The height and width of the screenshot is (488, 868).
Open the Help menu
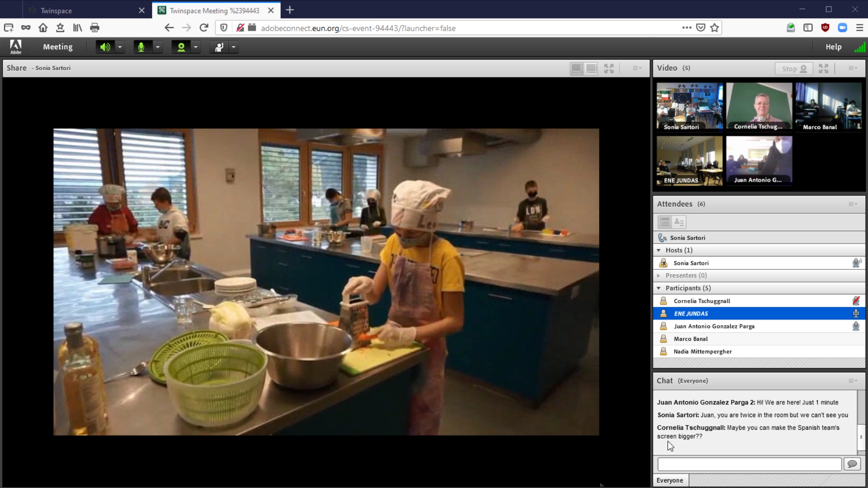(833, 47)
